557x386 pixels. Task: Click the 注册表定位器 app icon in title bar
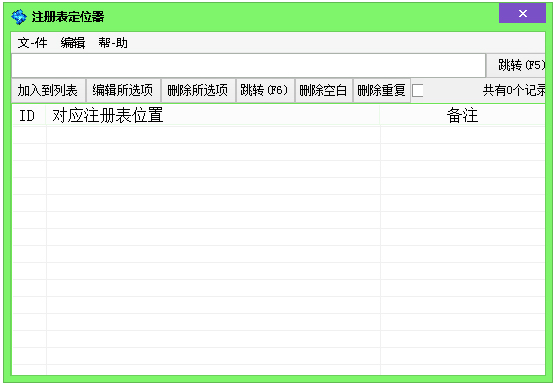point(19,17)
